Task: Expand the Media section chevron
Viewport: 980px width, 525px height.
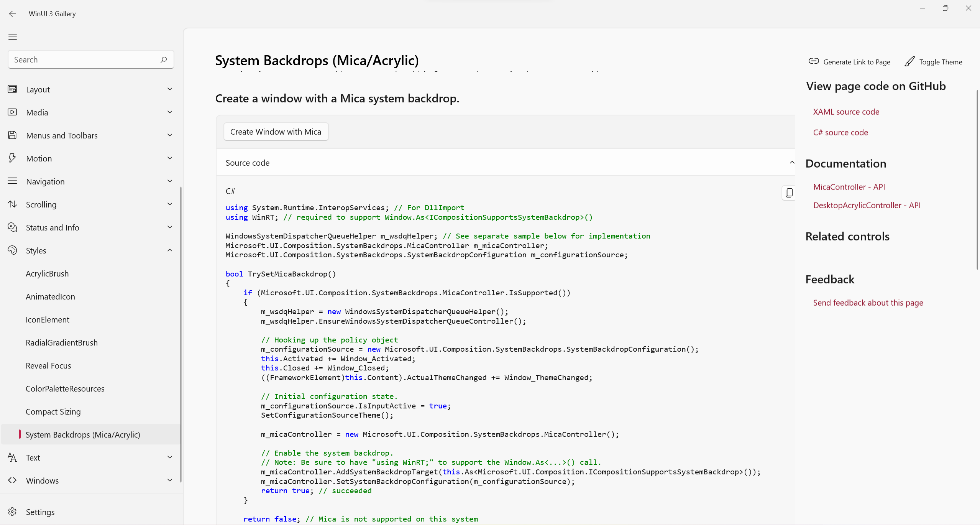Action: click(x=170, y=112)
